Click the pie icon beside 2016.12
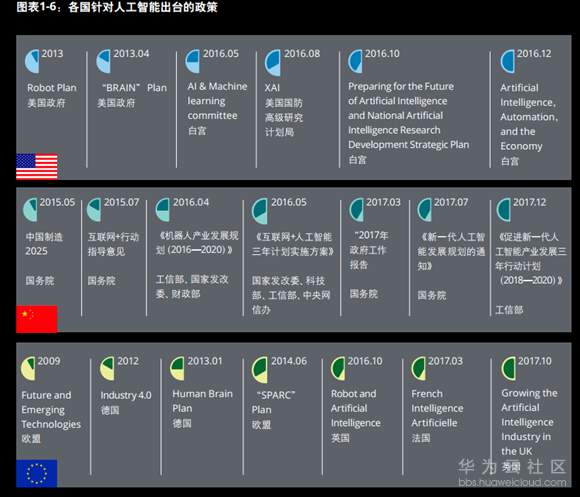Image resolution: width=580 pixels, height=497 pixels. [x=508, y=61]
